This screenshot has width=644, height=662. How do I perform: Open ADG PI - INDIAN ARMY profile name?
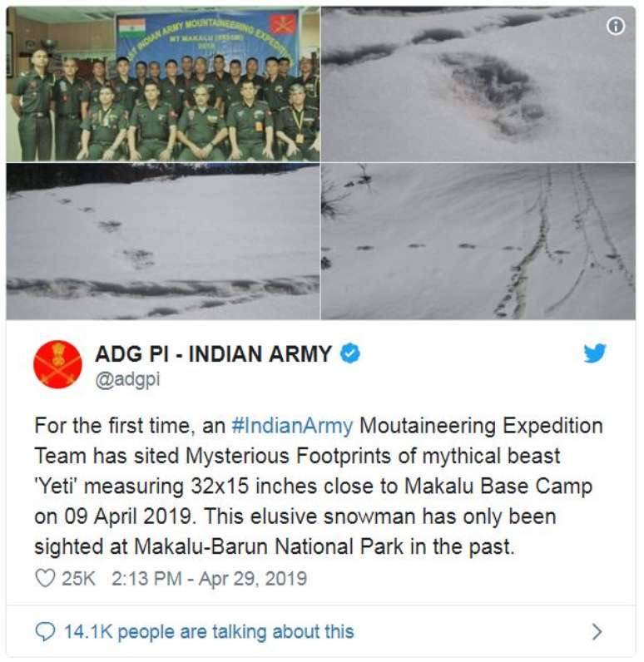point(213,353)
